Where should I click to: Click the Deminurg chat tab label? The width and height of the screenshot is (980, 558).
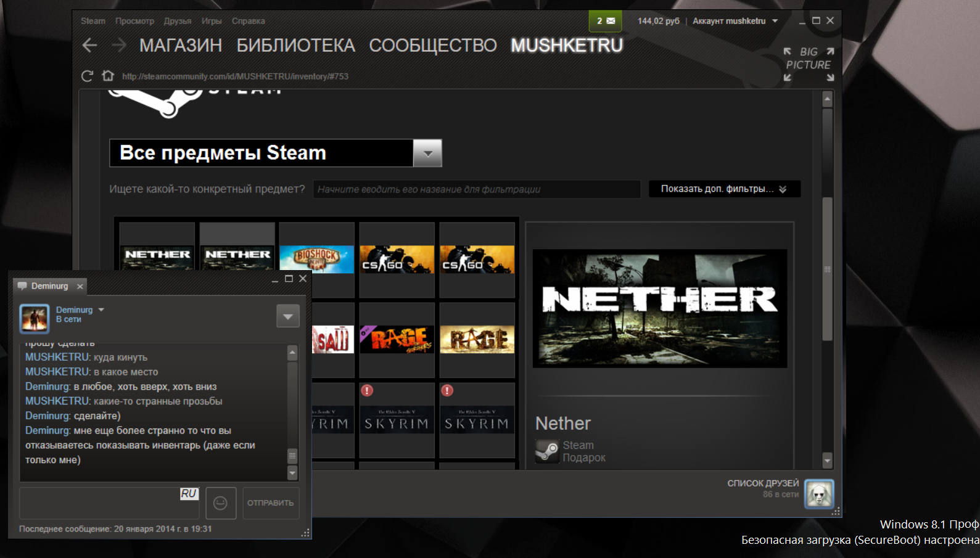49,286
